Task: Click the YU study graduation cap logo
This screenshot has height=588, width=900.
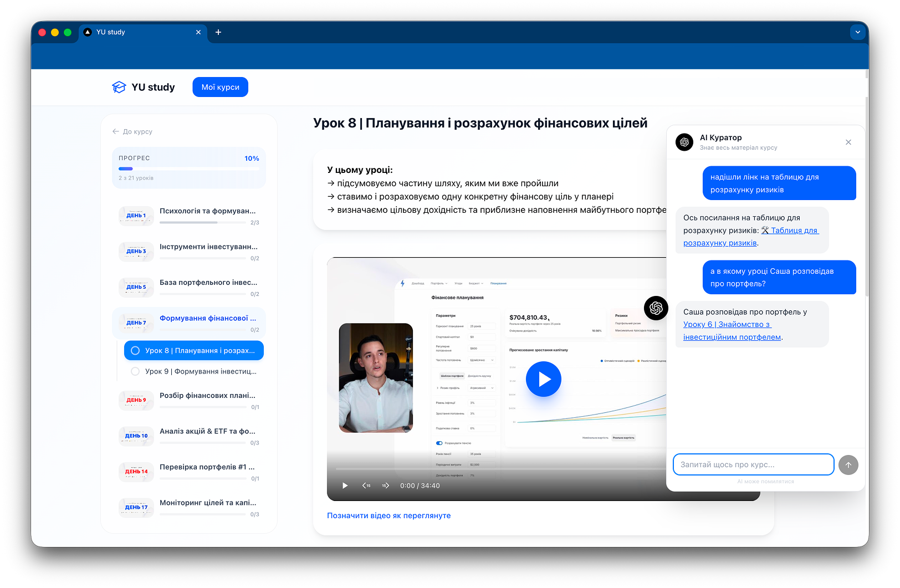Action: (119, 86)
